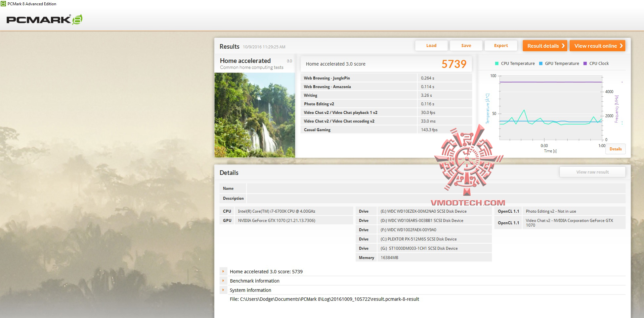
Task: Expand the System information section
Action: [223, 290]
